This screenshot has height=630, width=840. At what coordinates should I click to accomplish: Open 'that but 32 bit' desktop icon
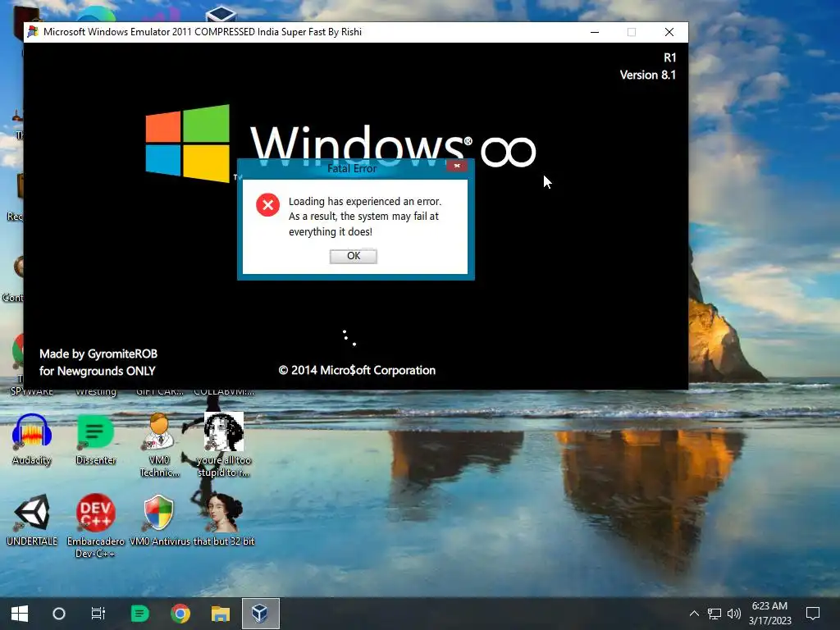click(223, 519)
